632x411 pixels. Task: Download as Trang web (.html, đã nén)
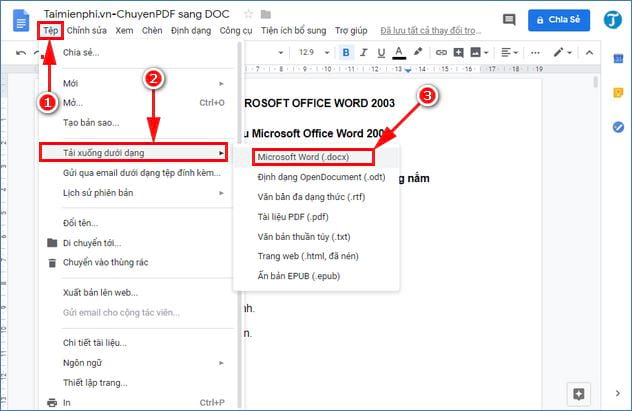point(317,256)
